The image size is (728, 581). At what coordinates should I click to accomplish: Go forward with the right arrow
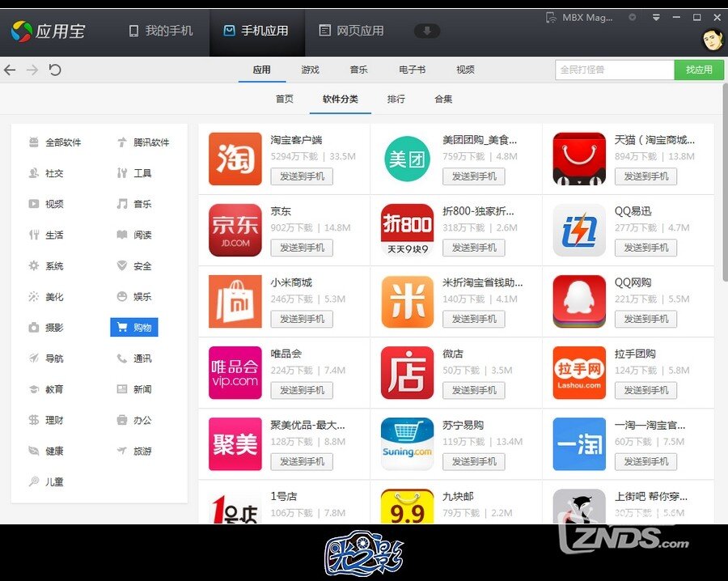point(32,70)
